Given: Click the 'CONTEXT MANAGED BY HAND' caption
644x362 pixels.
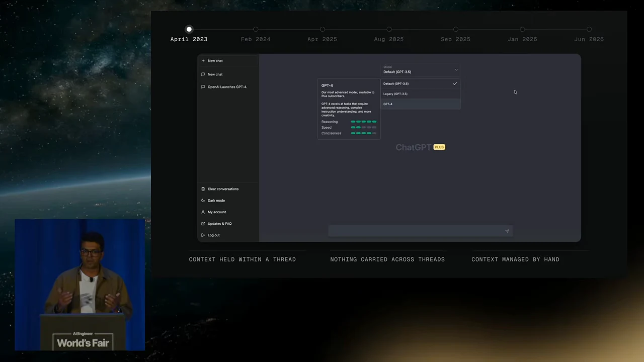Looking at the screenshot, I should (x=515, y=259).
